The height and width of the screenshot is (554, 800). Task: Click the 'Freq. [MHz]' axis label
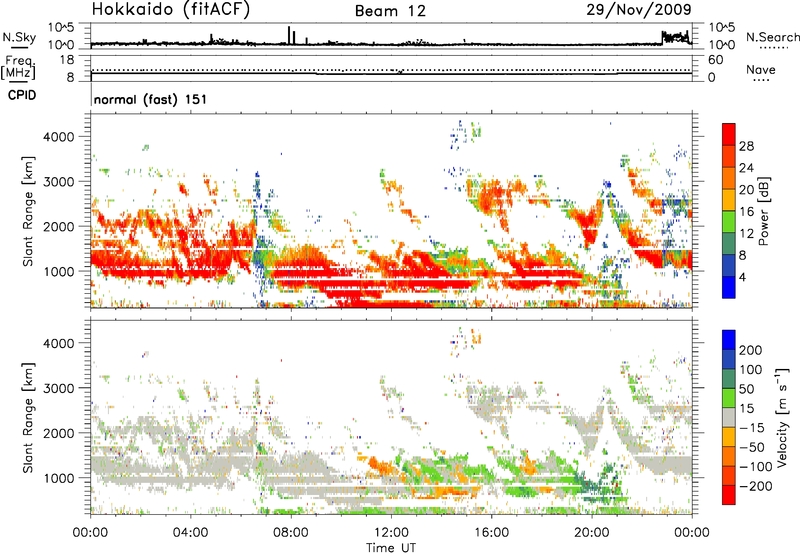click(19, 67)
